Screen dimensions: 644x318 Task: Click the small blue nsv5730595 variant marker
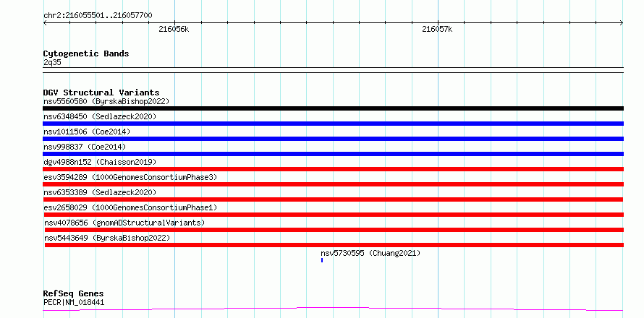(x=322, y=260)
